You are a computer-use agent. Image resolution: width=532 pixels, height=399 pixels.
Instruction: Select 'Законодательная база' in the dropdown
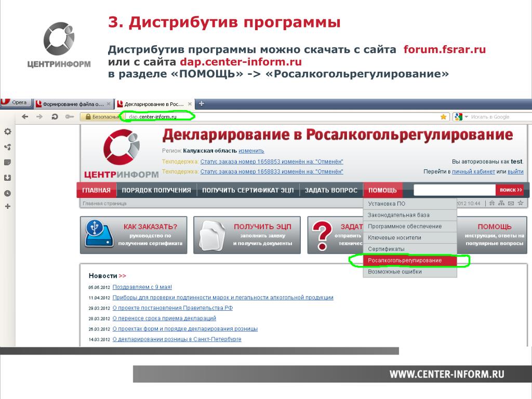[x=410, y=215]
